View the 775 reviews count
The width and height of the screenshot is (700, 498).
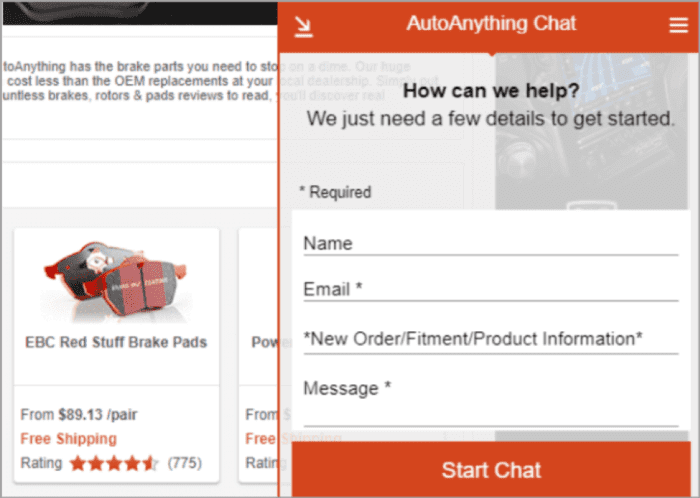[185, 463]
